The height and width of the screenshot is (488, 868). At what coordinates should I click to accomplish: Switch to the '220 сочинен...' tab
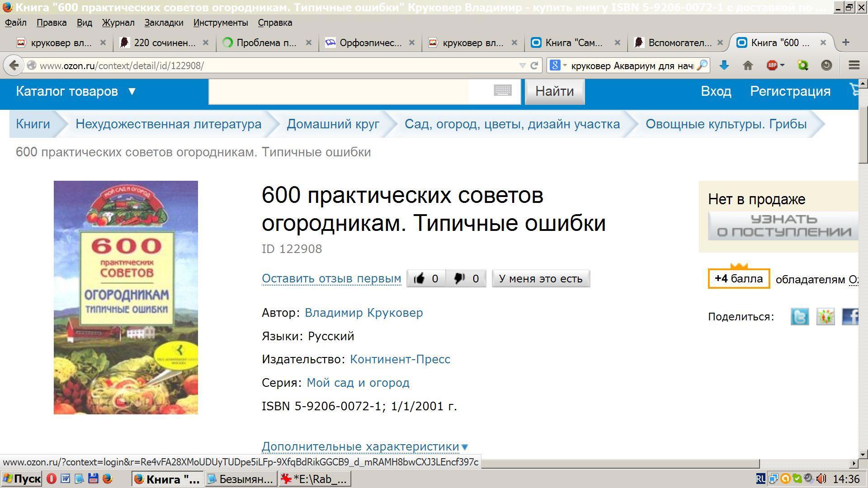point(164,43)
